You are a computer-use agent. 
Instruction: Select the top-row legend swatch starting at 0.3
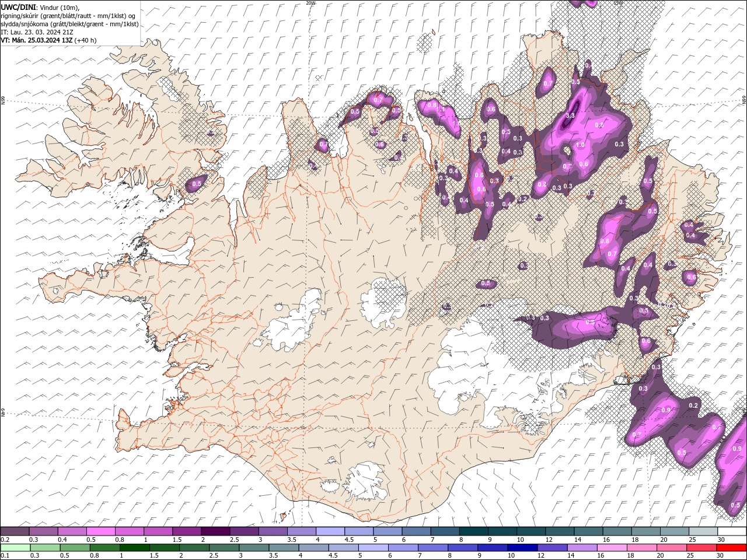point(44,531)
